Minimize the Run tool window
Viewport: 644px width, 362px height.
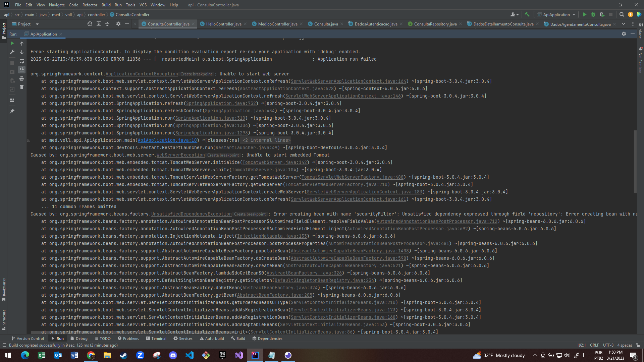[x=632, y=34]
